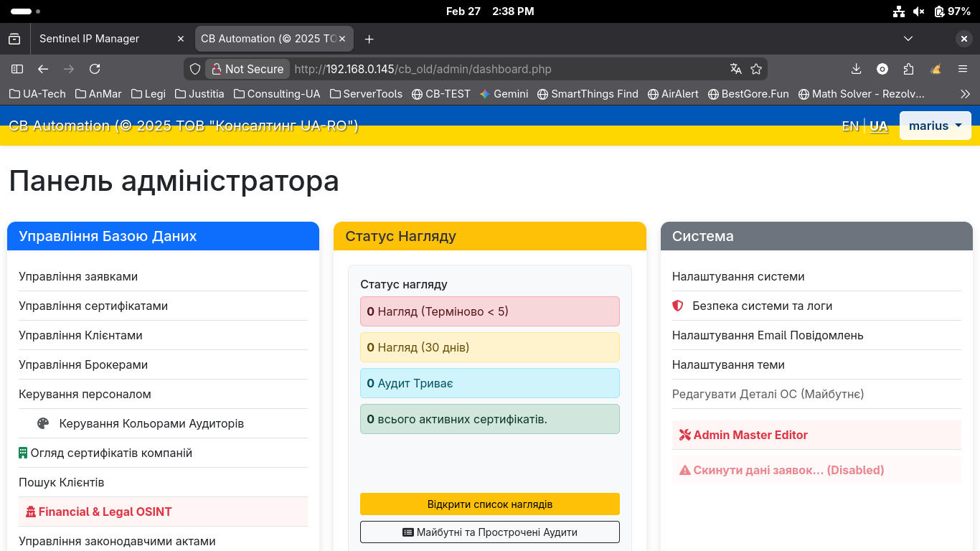Toggle the bookmark star for this page
980x551 pixels.
click(757, 69)
